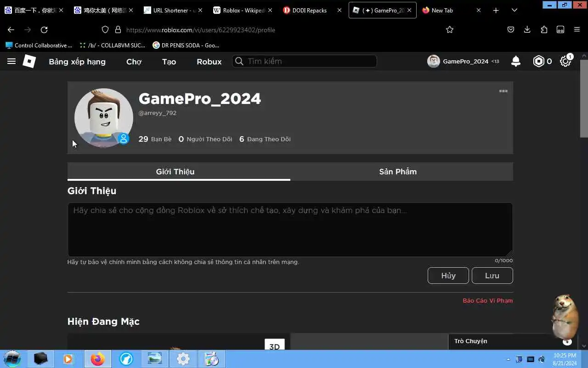Open Tạo in the navbar

[169, 62]
